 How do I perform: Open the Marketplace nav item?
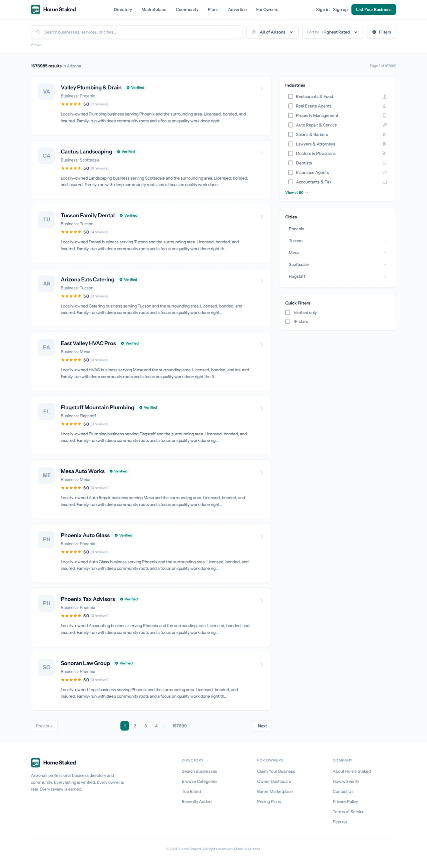click(x=154, y=9)
